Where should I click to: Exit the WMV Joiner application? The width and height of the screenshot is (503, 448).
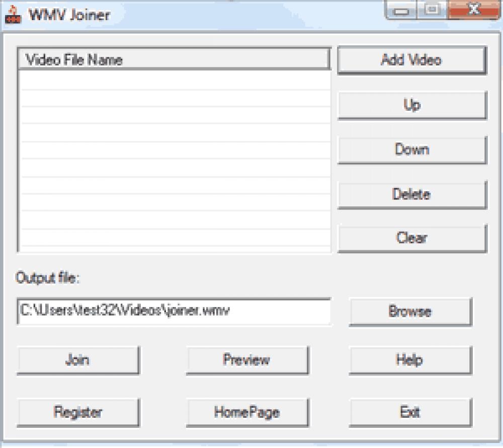410,412
